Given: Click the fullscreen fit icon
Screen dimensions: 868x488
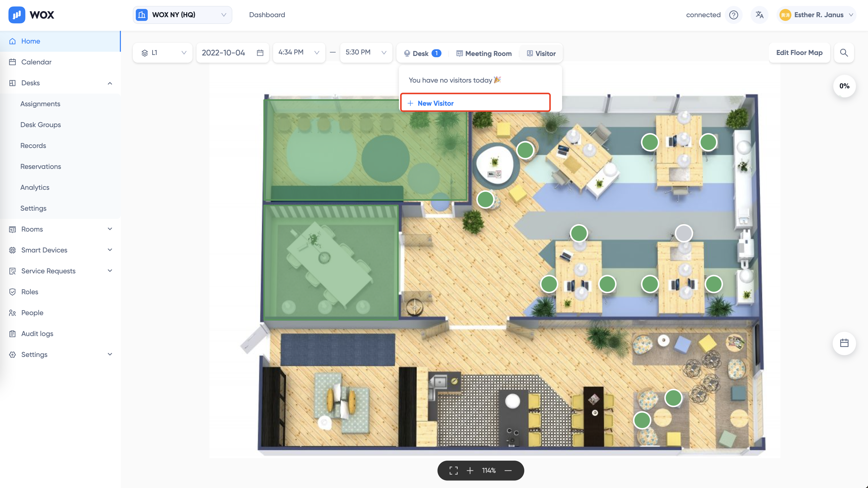Looking at the screenshot, I should click(x=454, y=471).
